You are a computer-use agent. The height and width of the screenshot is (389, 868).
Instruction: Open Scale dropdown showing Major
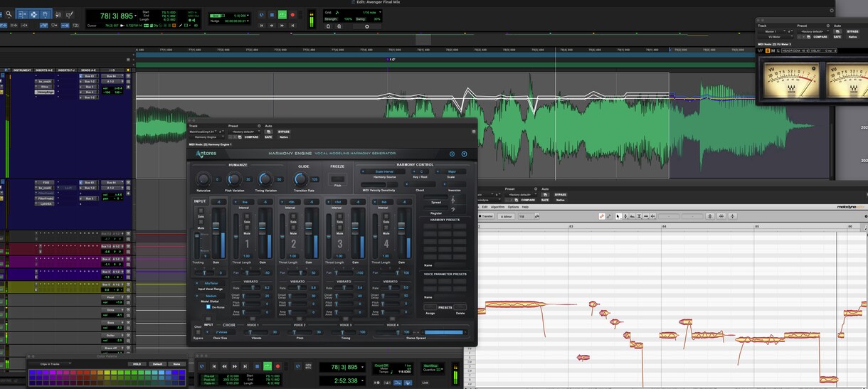pos(450,171)
